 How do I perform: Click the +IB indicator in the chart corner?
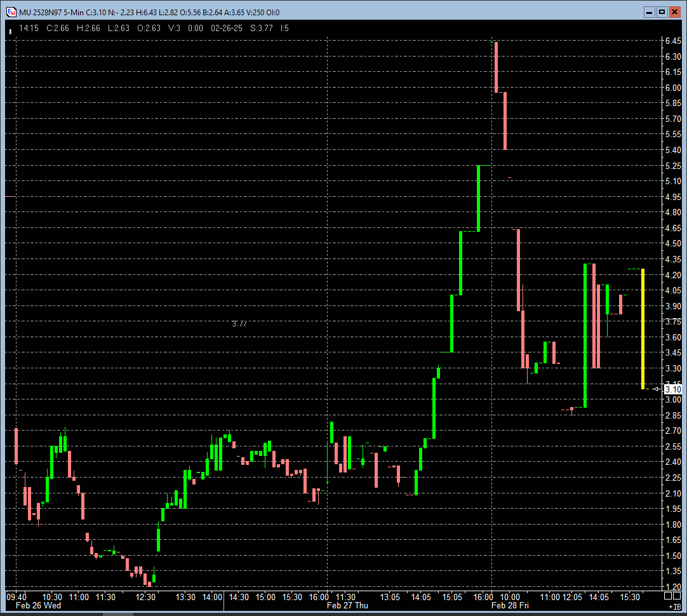click(675, 607)
